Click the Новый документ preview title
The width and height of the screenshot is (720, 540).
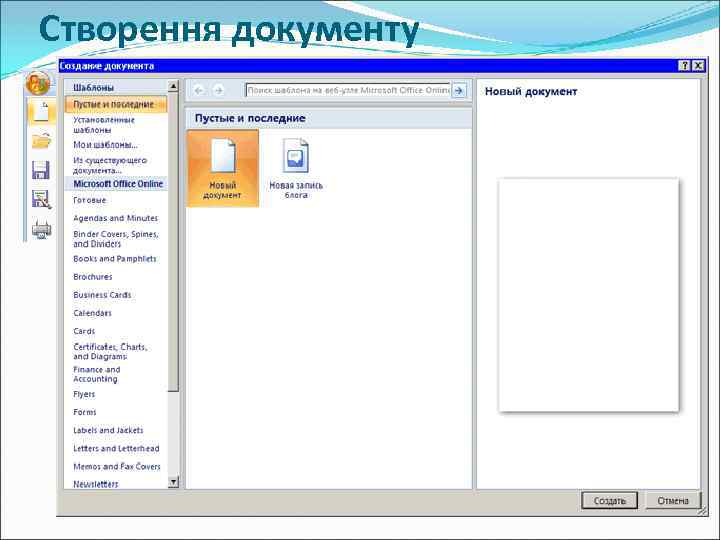click(531, 91)
